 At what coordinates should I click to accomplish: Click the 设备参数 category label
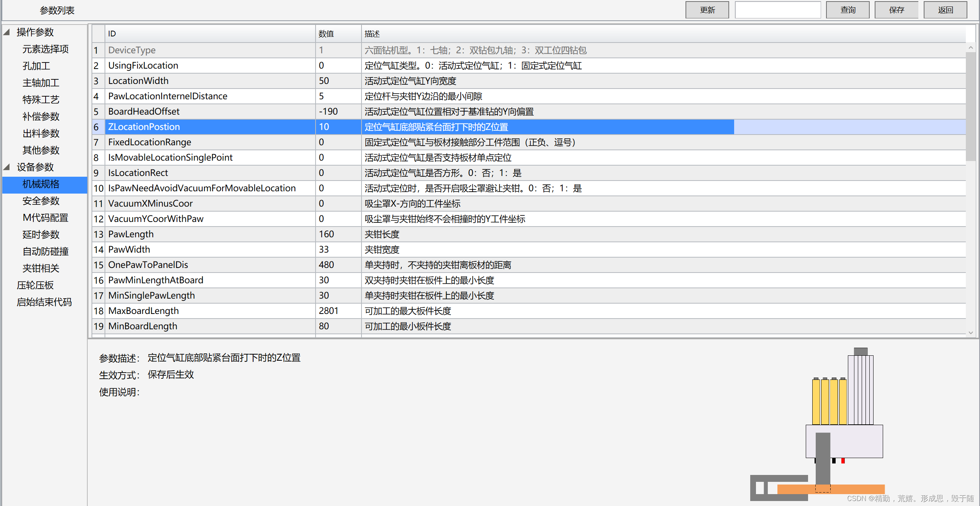point(35,167)
